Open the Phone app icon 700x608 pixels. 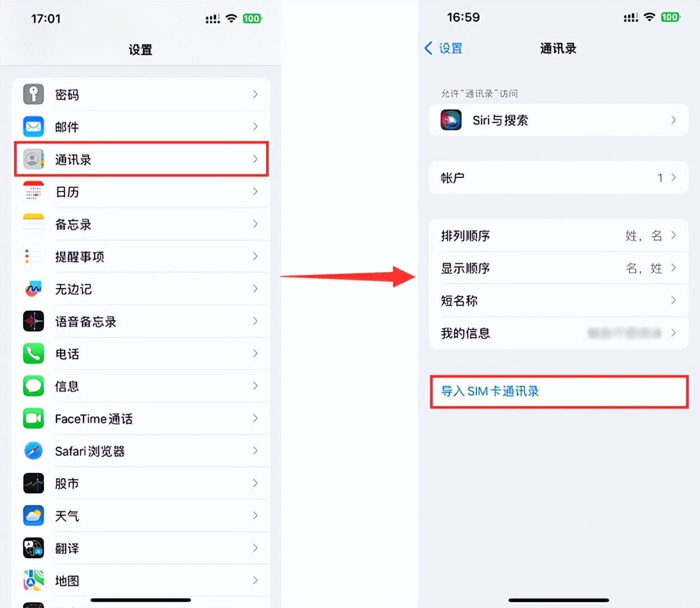coord(33,353)
